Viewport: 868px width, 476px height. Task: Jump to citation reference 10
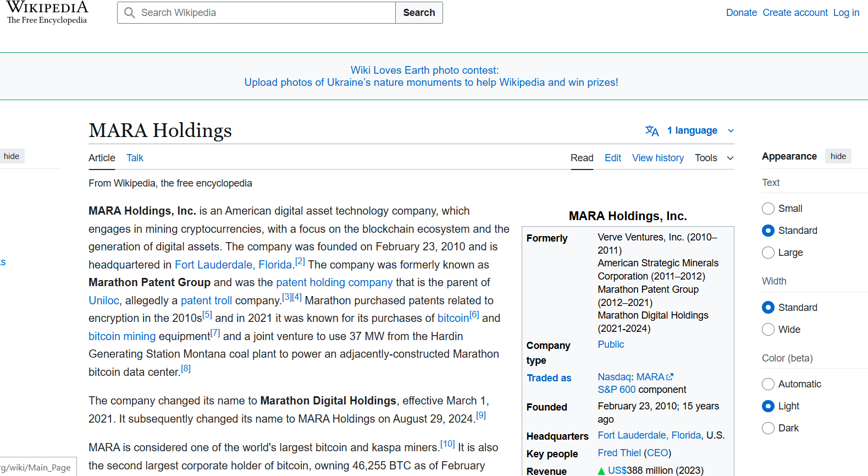click(x=448, y=444)
